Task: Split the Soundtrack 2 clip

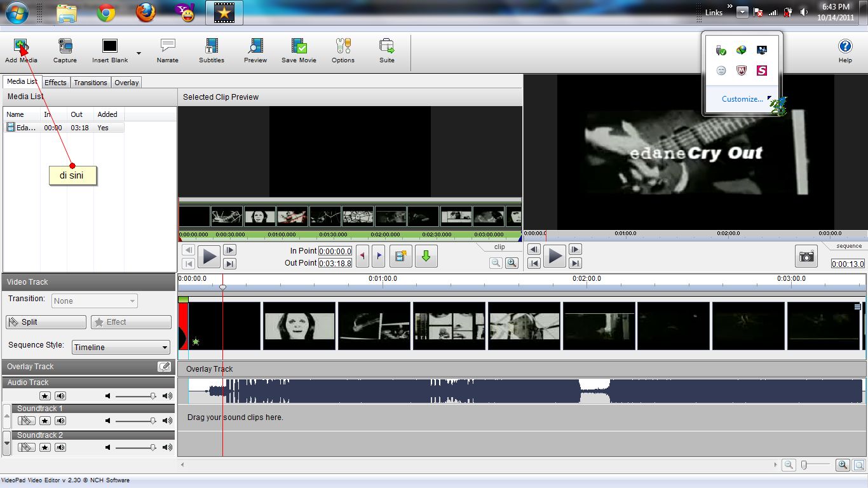Action: pos(27,447)
